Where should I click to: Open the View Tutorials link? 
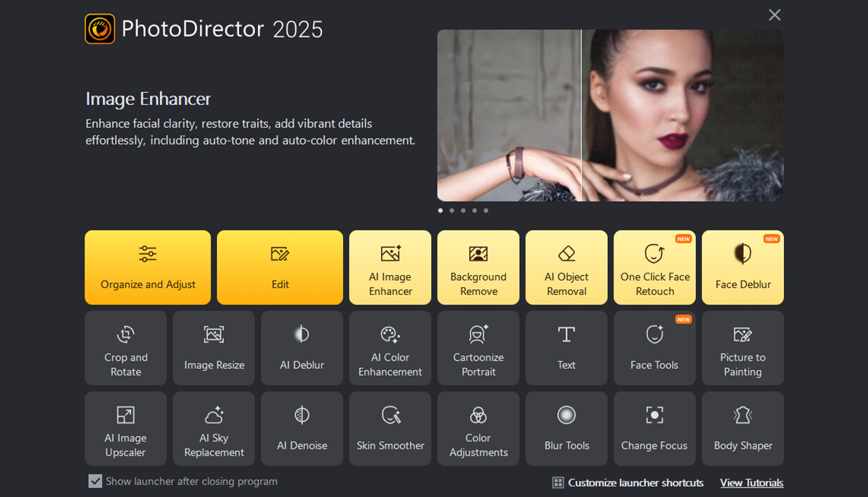tap(751, 483)
